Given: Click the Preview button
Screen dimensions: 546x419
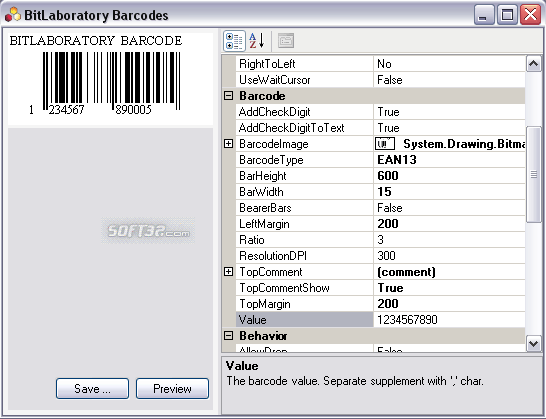Looking at the screenshot, I should (x=172, y=388).
